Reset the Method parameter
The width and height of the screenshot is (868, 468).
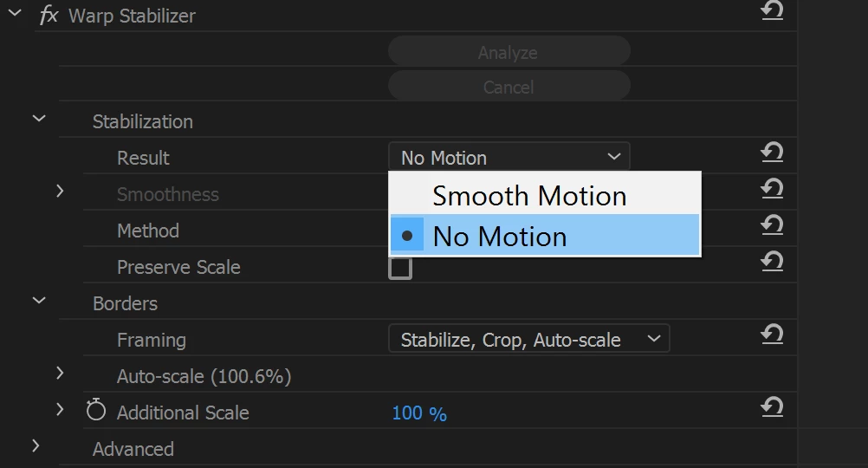click(772, 224)
